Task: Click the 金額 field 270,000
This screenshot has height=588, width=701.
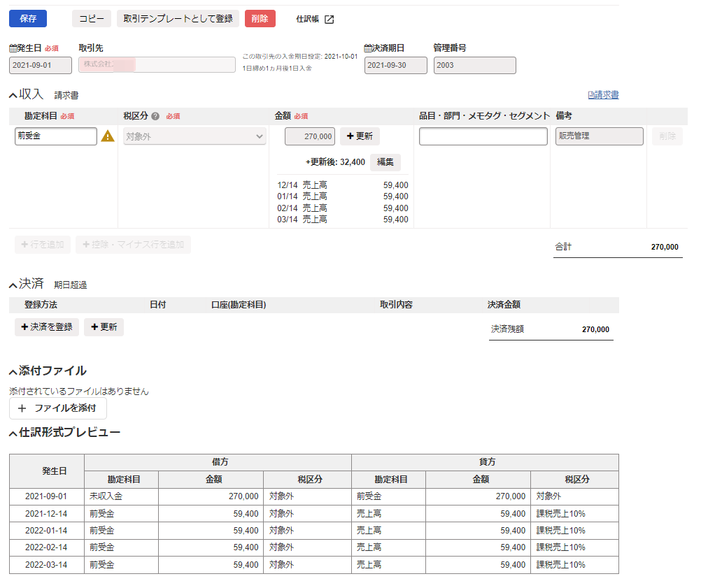Action: (x=310, y=136)
